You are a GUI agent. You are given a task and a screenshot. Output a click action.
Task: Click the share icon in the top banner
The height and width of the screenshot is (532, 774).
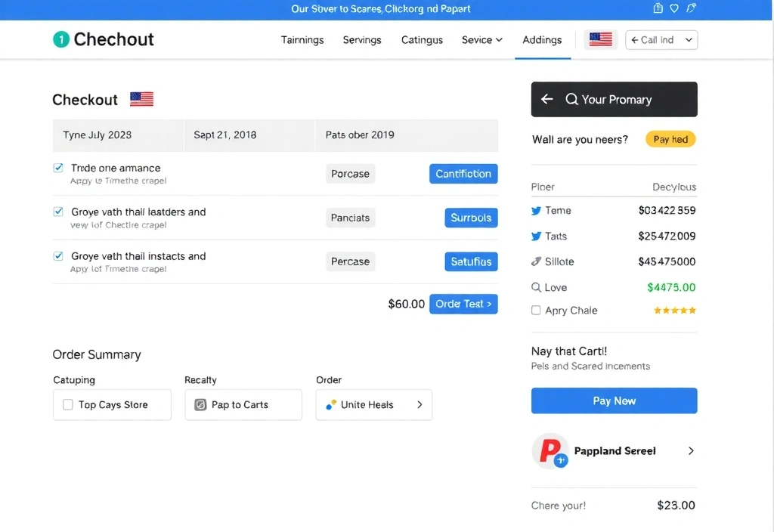point(690,8)
